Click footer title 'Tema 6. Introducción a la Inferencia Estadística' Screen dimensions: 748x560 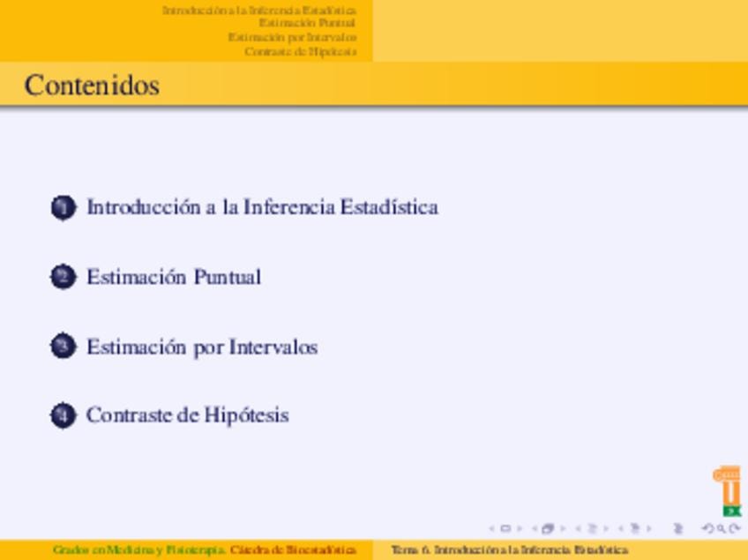pyautogui.click(x=510, y=550)
